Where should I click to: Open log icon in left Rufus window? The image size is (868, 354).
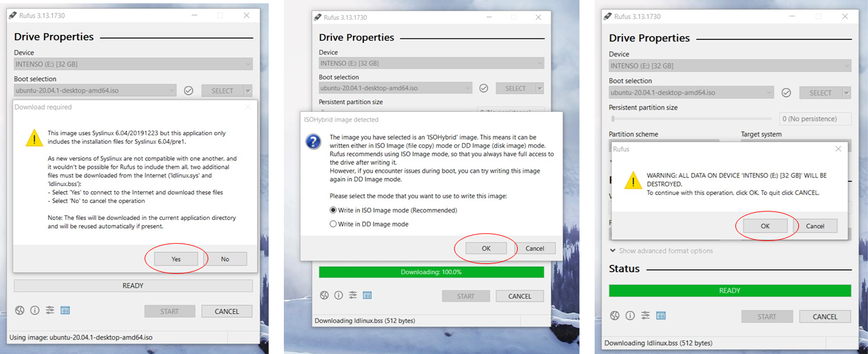point(65,311)
